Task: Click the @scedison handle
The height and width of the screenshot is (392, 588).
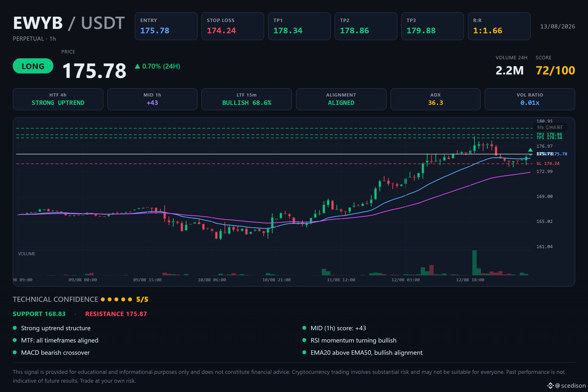Action: pos(571,386)
